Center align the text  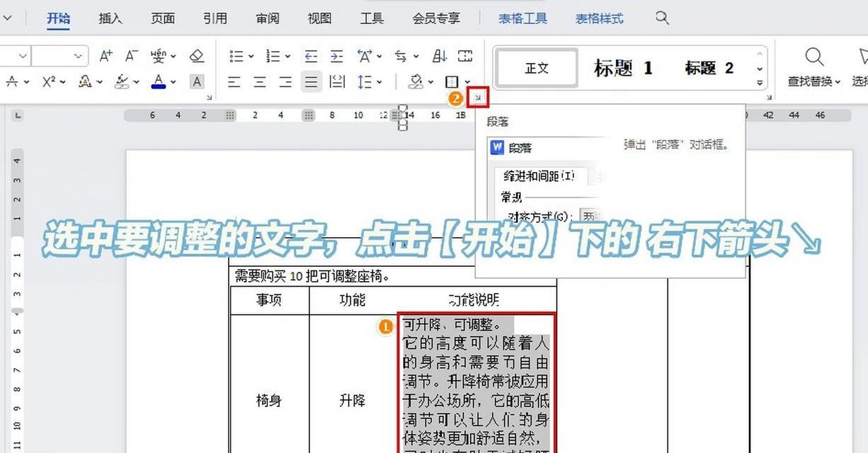point(260,82)
